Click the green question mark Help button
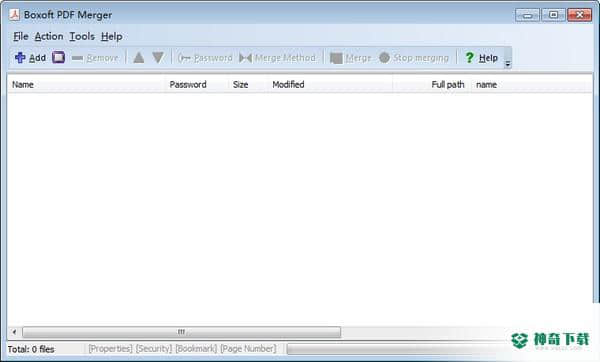The width and height of the screenshot is (600, 362). 481,58
